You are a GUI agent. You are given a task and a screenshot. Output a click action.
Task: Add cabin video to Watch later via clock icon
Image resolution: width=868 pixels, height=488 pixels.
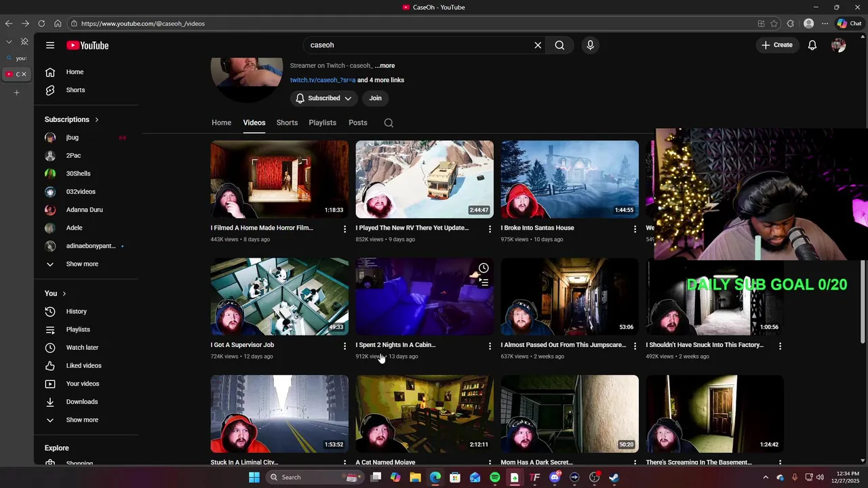[484, 268]
